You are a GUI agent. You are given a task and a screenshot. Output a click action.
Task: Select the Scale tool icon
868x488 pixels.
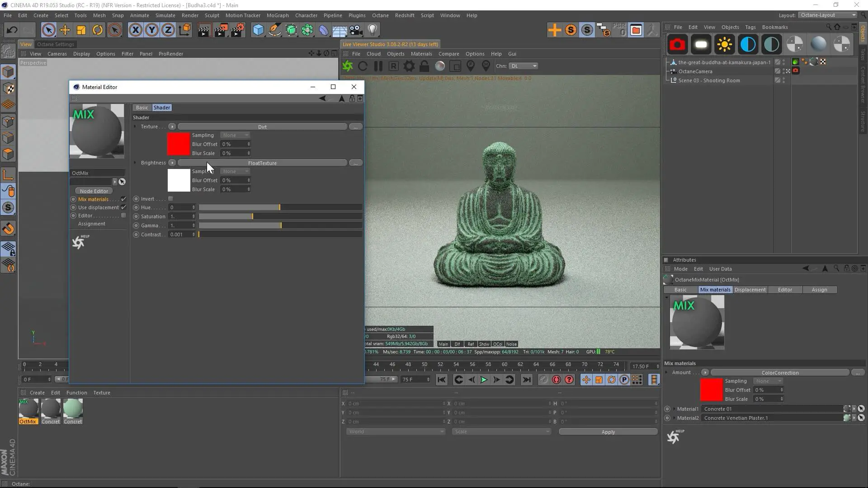[x=81, y=30]
